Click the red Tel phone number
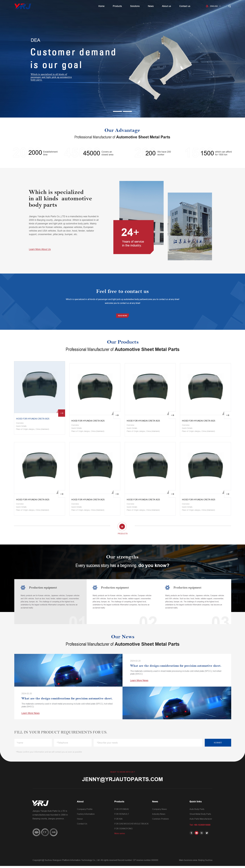Image resolution: width=245 pixels, height=868 pixels. (200, 825)
